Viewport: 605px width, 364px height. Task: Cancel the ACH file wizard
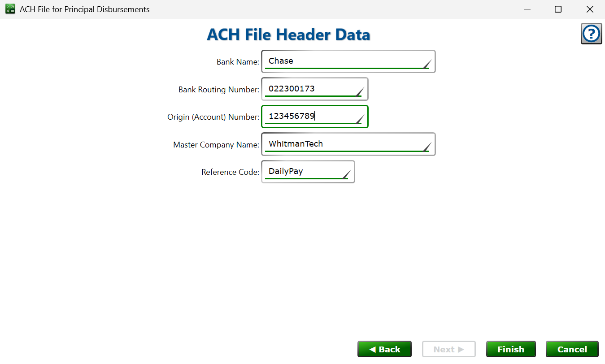pyautogui.click(x=572, y=349)
